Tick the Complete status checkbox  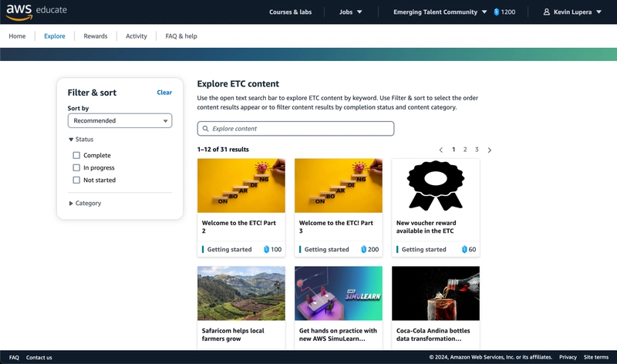click(x=76, y=156)
